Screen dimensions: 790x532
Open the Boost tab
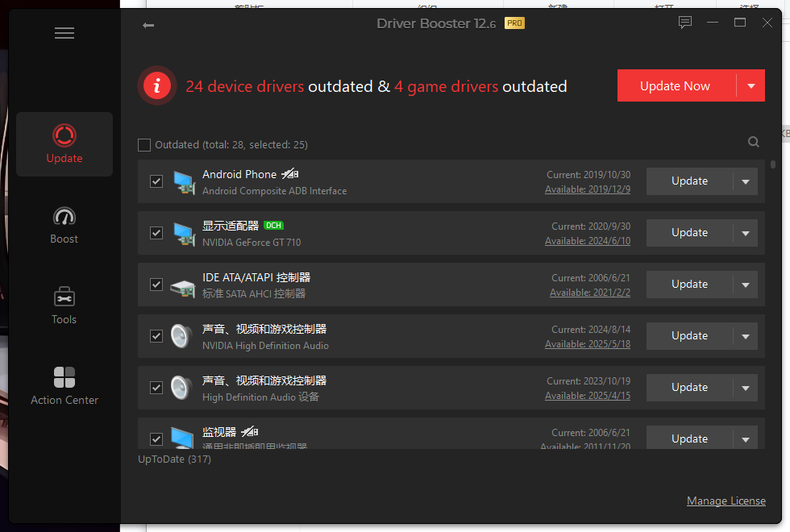tap(64, 226)
